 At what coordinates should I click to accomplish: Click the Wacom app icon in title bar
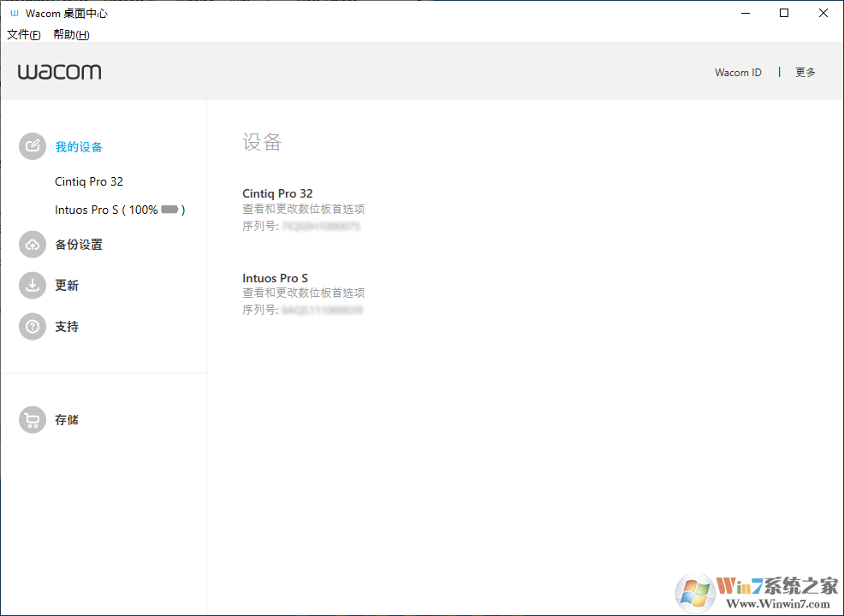coord(14,14)
